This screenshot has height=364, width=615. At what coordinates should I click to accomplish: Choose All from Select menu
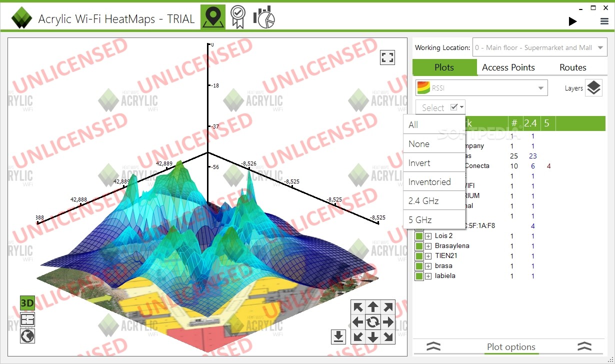(434, 124)
